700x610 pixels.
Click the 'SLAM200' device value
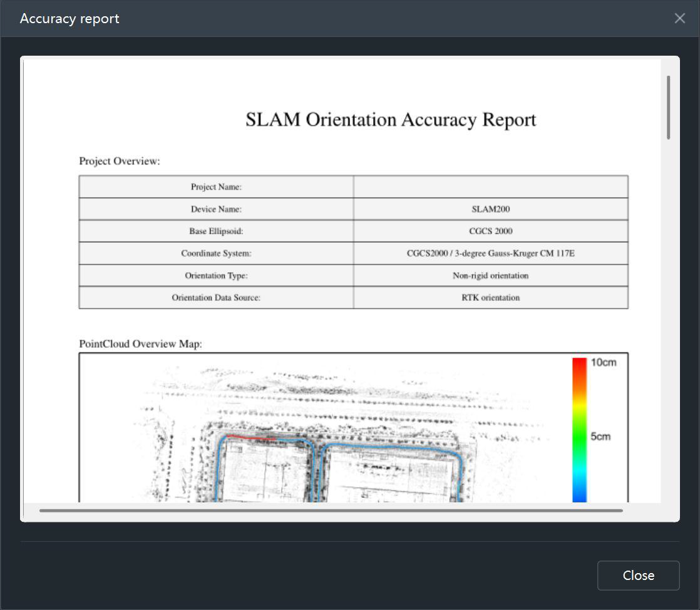(x=491, y=209)
